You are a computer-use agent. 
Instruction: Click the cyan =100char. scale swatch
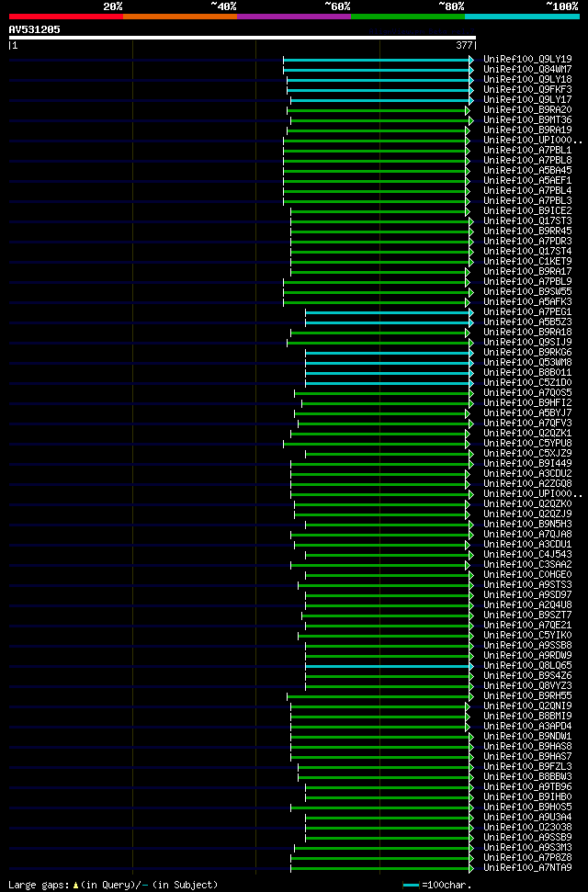411,886
